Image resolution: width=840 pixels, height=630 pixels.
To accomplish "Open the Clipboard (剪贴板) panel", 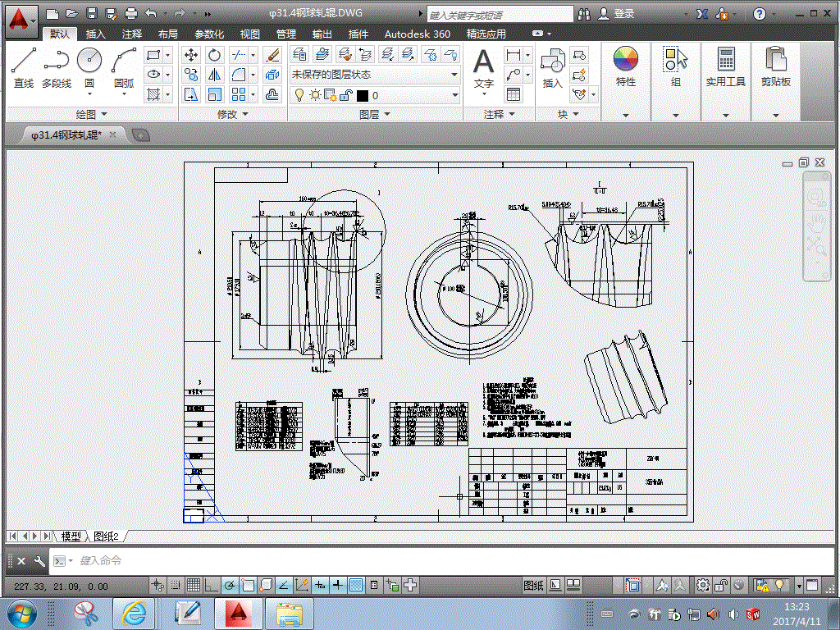I will pos(775,67).
